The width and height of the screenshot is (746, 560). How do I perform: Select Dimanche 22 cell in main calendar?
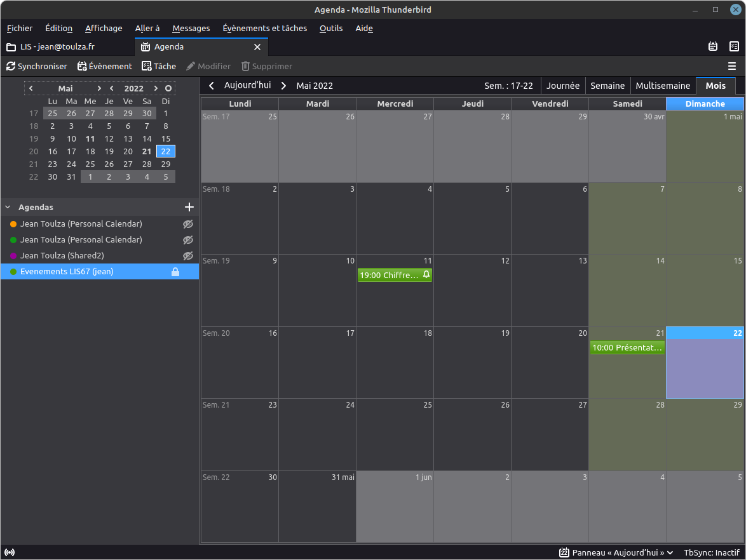pyautogui.click(x=705, y=363)
